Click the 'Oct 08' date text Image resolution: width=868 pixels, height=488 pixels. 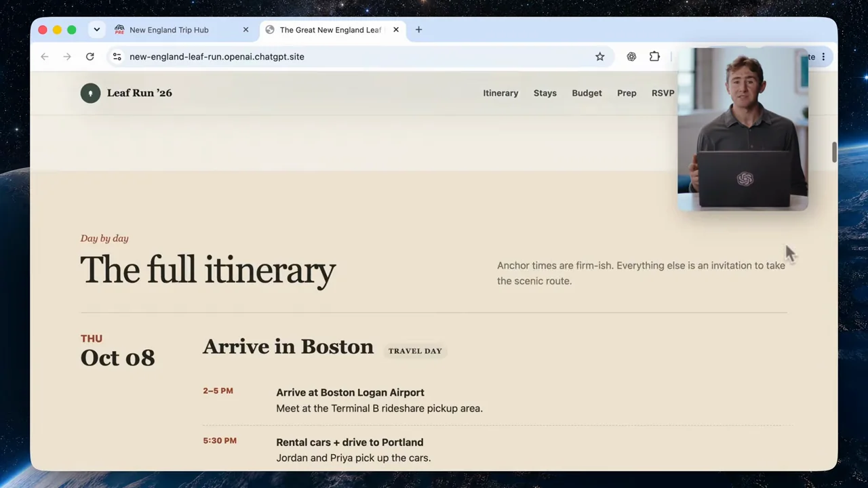(117, 358)
